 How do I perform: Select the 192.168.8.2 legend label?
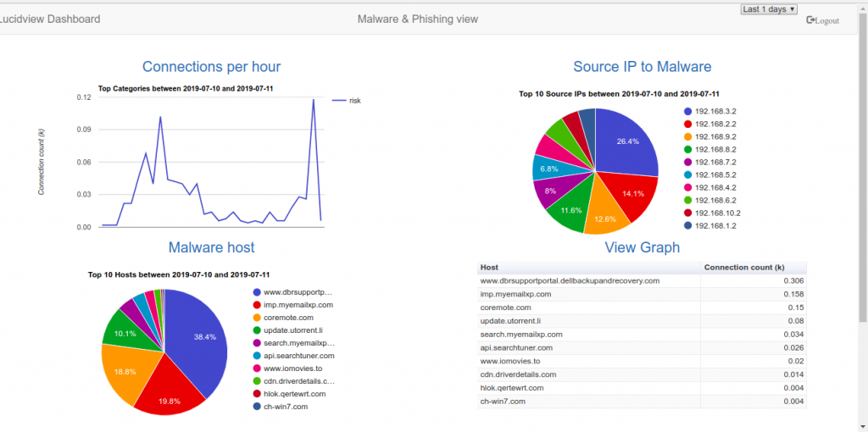[715, 149]
